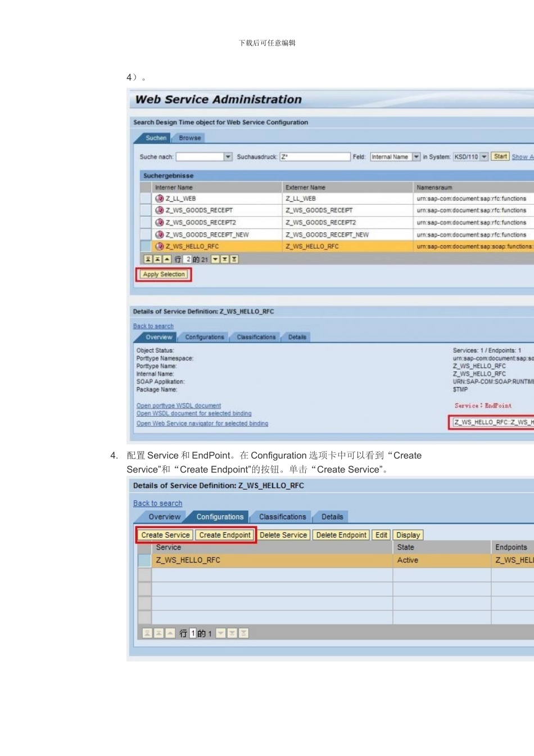Click the icon next to Z_WS_HELLO_RFC result

(159, 246)
